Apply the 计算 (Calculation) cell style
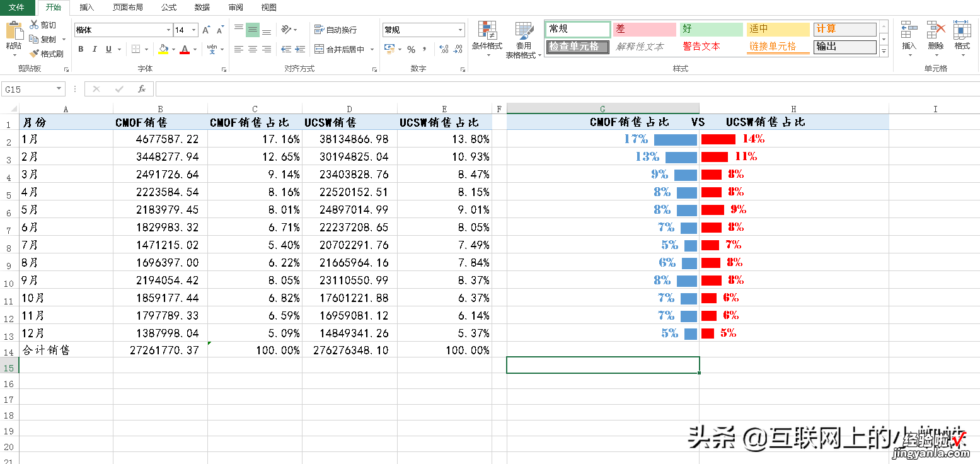Image resolution: width=980 pixels, height=464 pixels. (845, 29)
